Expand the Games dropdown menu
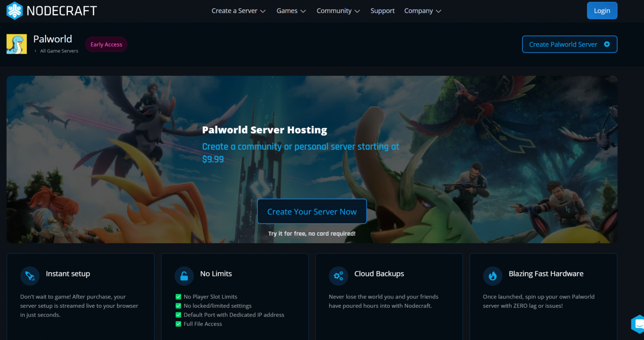The image size is (644, 340). coord(291,11)
